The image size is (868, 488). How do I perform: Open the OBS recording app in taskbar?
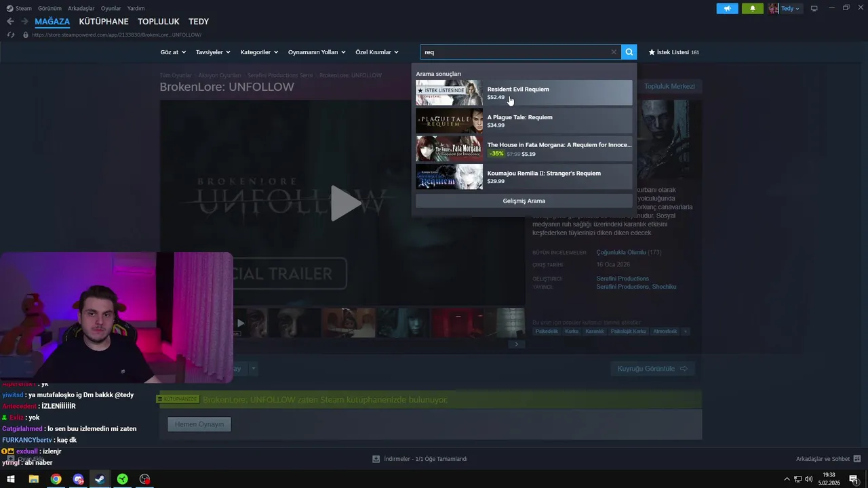tap(144, 479)
